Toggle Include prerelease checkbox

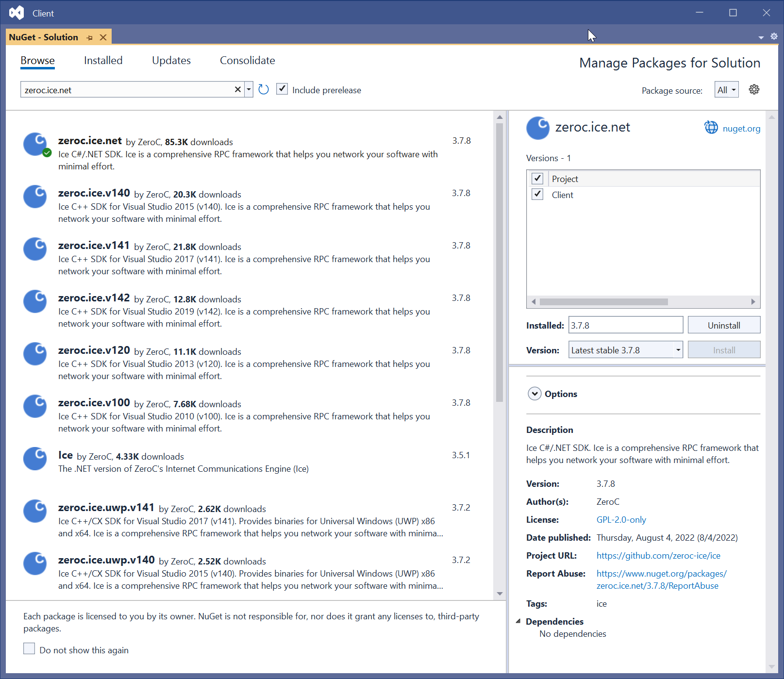282,89
